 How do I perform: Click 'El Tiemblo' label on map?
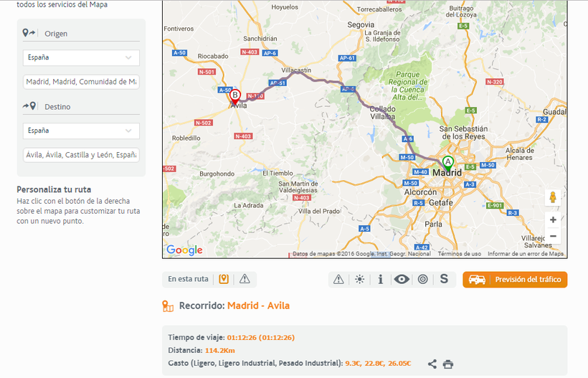point(278,174)
